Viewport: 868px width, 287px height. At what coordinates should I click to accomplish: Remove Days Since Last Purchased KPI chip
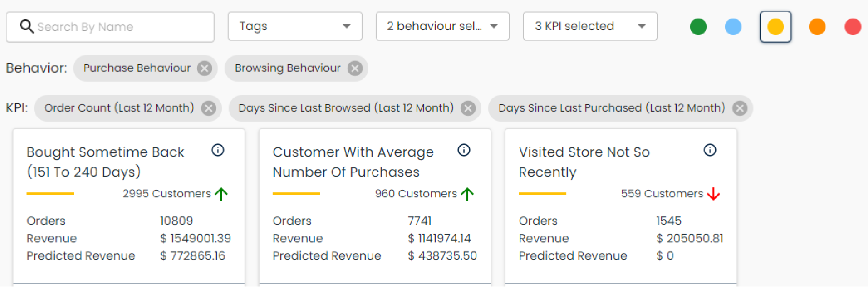(x=740, y=108)
